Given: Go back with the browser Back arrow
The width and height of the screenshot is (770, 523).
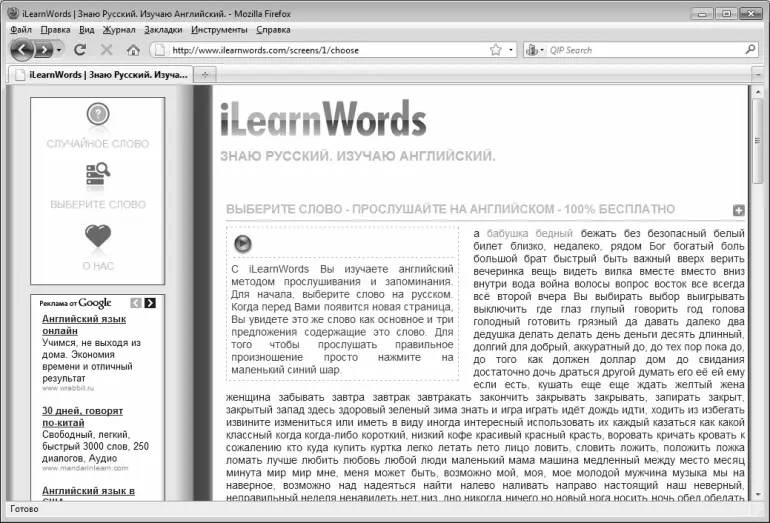Looking at the screenshot, I should coord(22,50).
